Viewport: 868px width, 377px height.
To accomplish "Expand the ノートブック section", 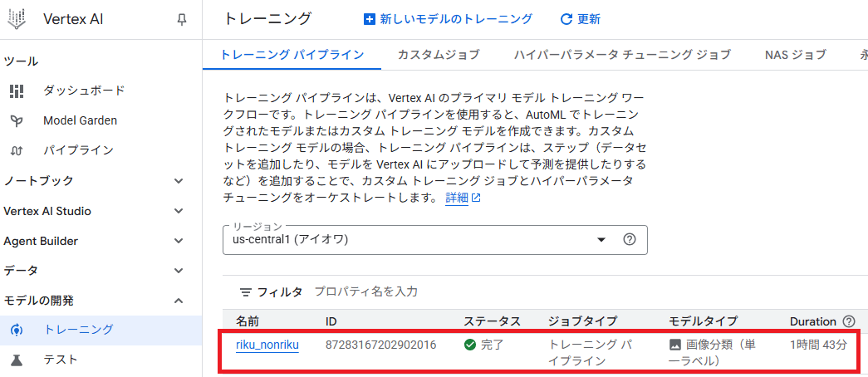I will 179,181.
